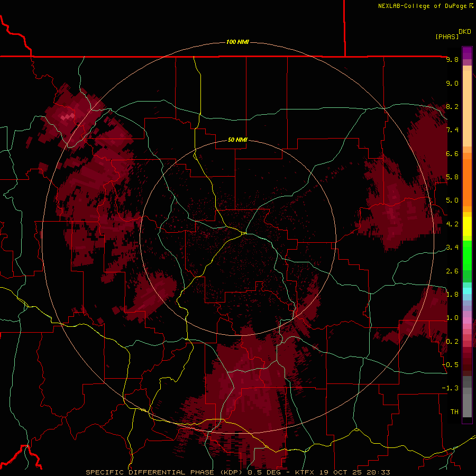Image resolution: width=476 pixels, height=476 pixels.
Task: Click the 3.4 scale value
Action: point(452,248)
